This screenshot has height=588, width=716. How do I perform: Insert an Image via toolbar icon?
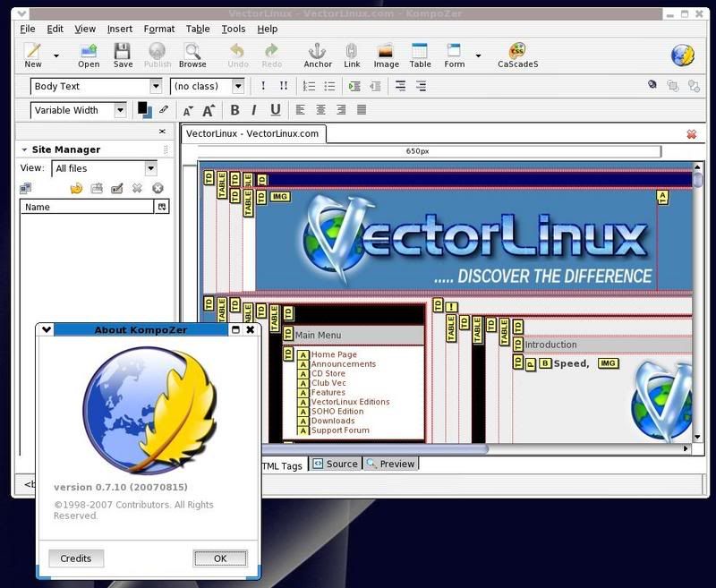click(386, 55)
